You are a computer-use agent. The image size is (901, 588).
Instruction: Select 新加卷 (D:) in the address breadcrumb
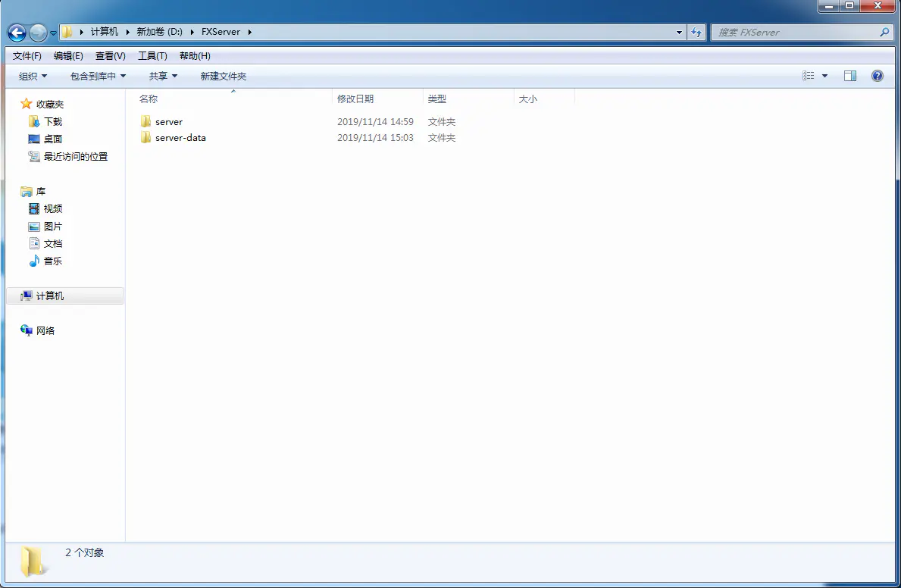(160, 32)
